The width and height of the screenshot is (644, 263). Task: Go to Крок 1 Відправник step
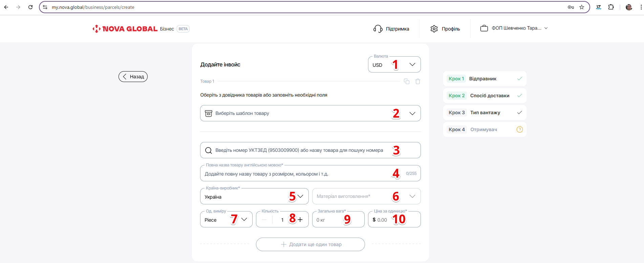[484, 79]
